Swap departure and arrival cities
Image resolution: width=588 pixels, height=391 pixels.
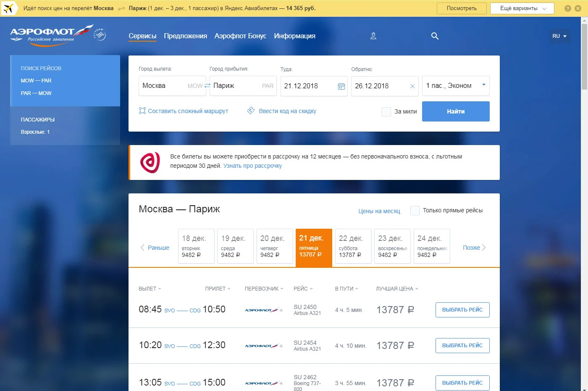tap(207, 86)
